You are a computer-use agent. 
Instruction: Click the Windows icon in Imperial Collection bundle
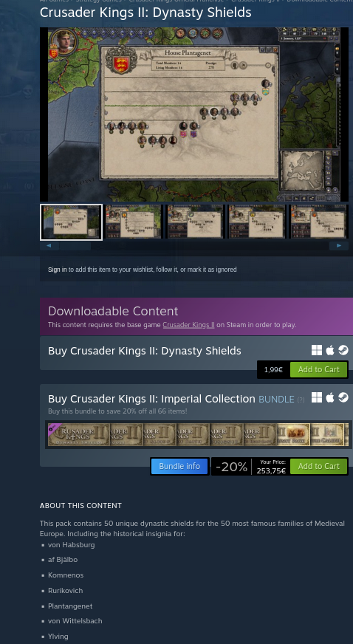[x=317, y=397]
